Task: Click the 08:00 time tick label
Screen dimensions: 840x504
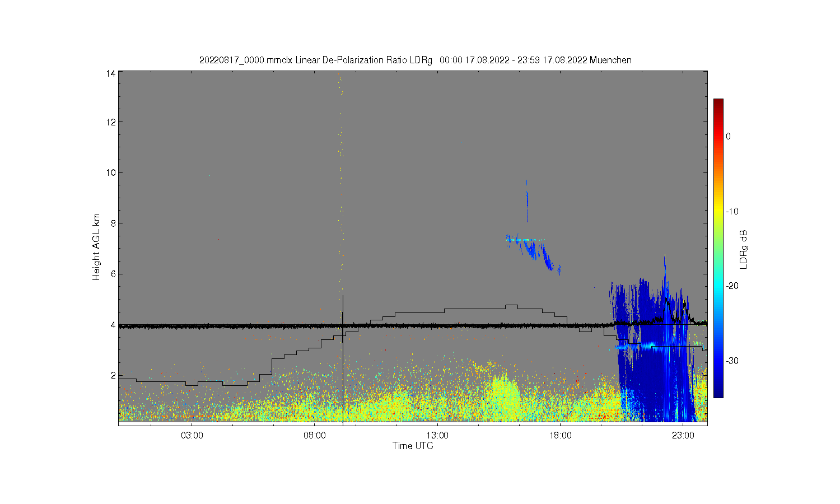Action: click(315, 435)
